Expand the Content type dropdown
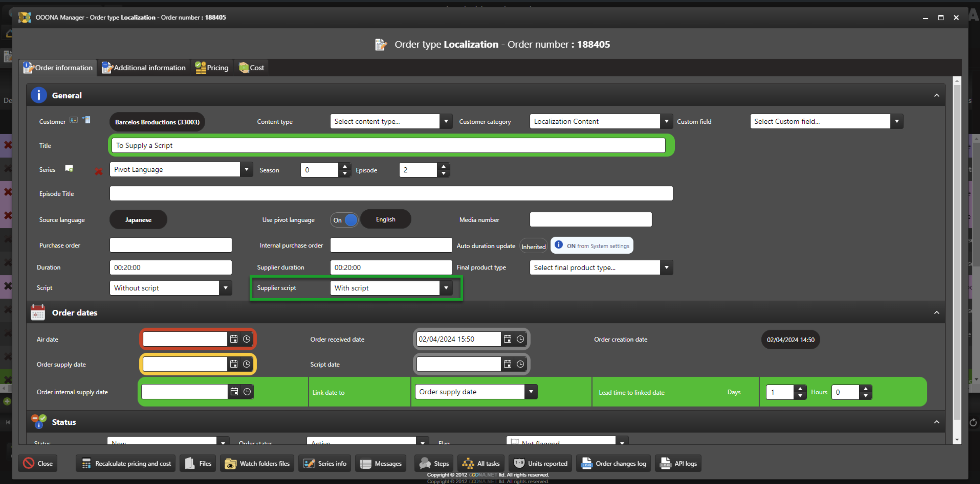The image size is (980, 484). point(446,122)
